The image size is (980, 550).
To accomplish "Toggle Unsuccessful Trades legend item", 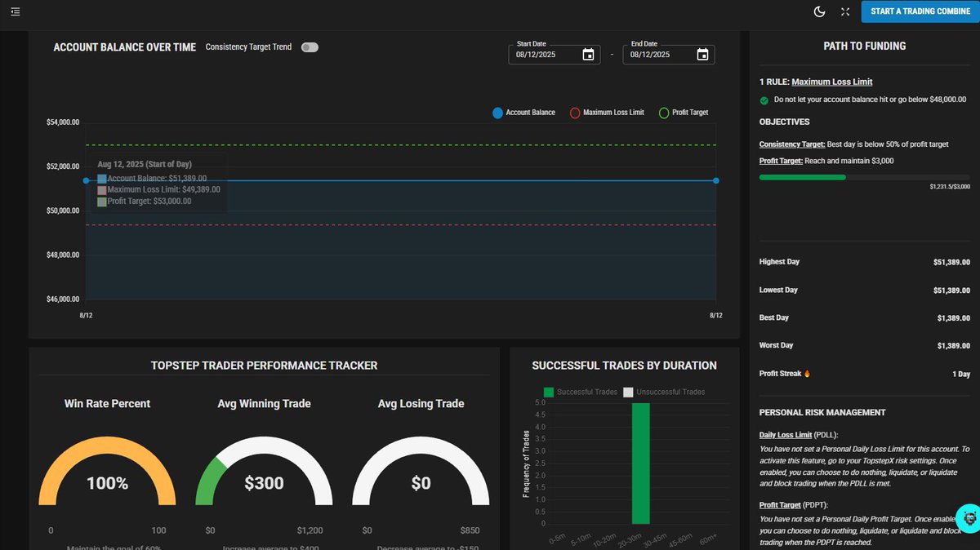I will (x=664, y=393).
